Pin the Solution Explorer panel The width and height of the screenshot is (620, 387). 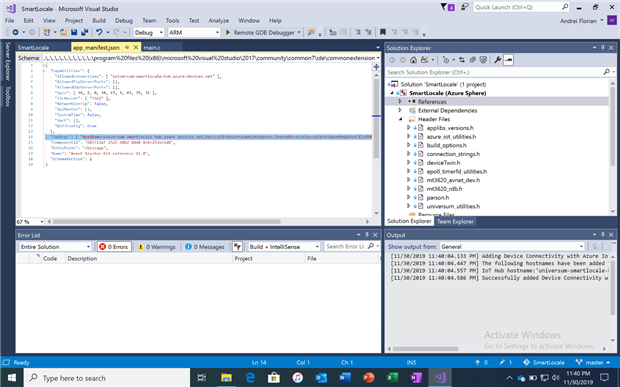click(x=603, y=47)
